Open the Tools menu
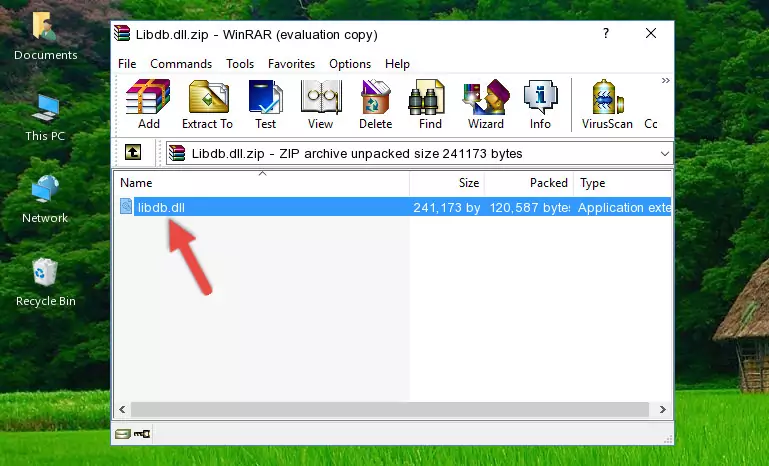Viewport: 769px width, 466px height. click(240, 64)
